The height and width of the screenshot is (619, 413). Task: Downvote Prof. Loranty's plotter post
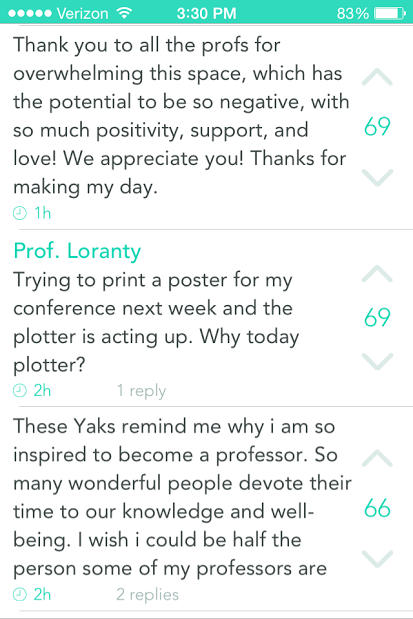pos(377,361)
